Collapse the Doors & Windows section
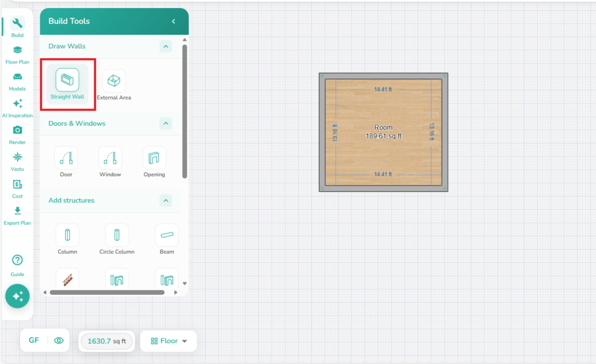 tap(166, 123)
